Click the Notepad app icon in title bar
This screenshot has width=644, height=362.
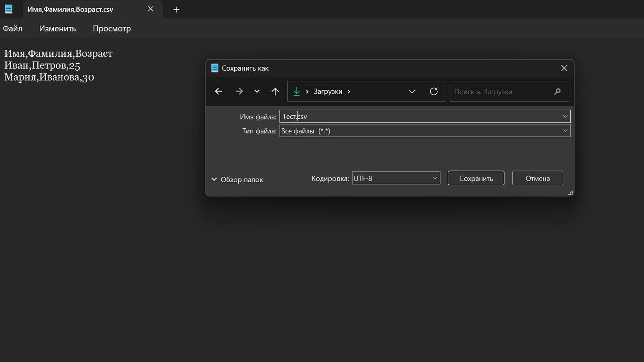point(8,9)
